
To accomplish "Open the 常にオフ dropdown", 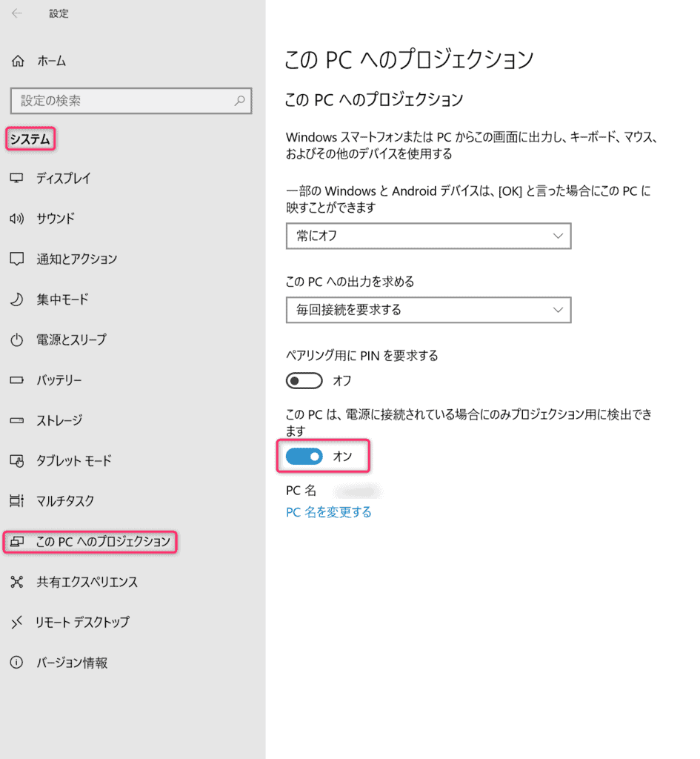I will [x=428, y=236].
